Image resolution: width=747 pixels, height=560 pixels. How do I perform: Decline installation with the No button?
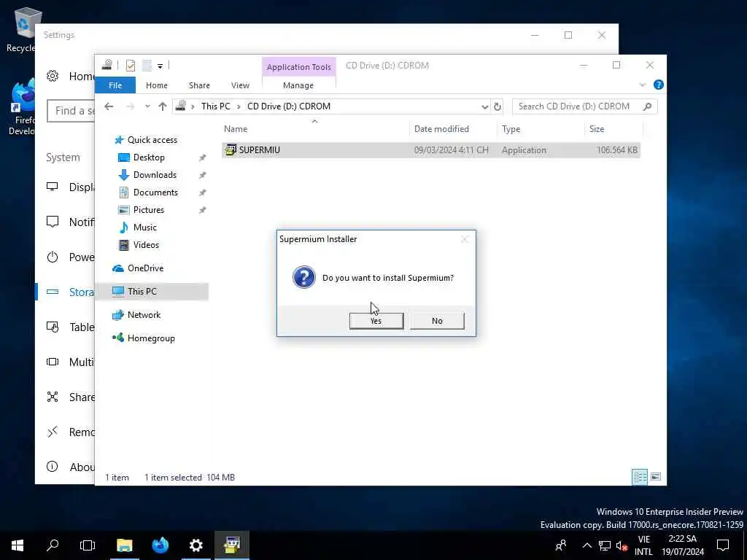pyautogui.click(x=437, y=321)
